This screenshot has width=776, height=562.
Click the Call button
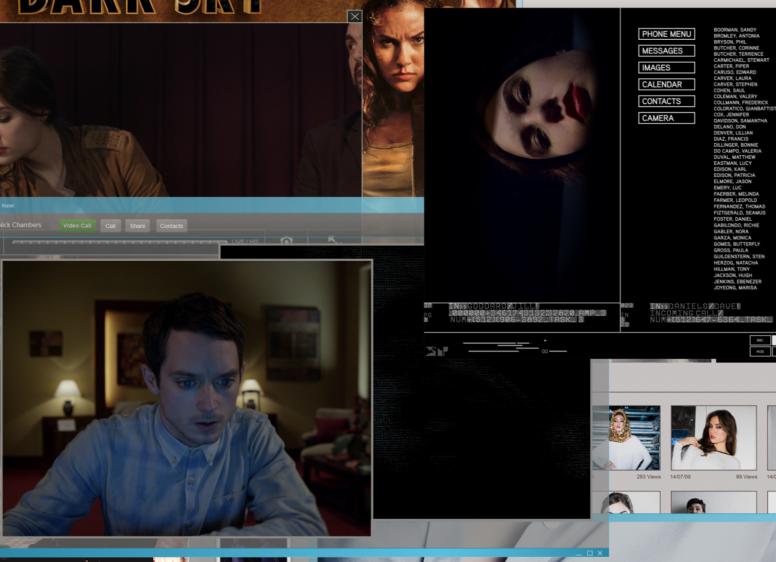point(110,226)
